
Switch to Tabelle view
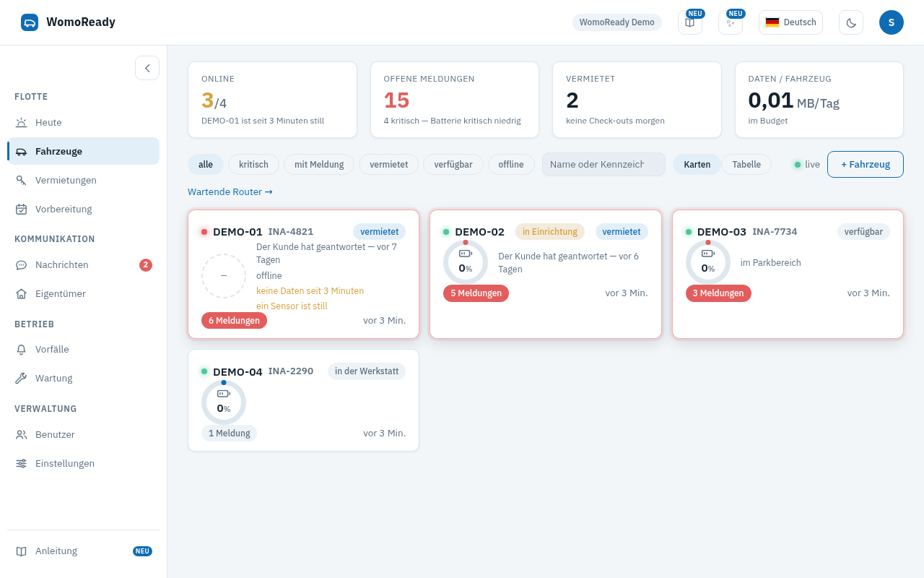746,165
